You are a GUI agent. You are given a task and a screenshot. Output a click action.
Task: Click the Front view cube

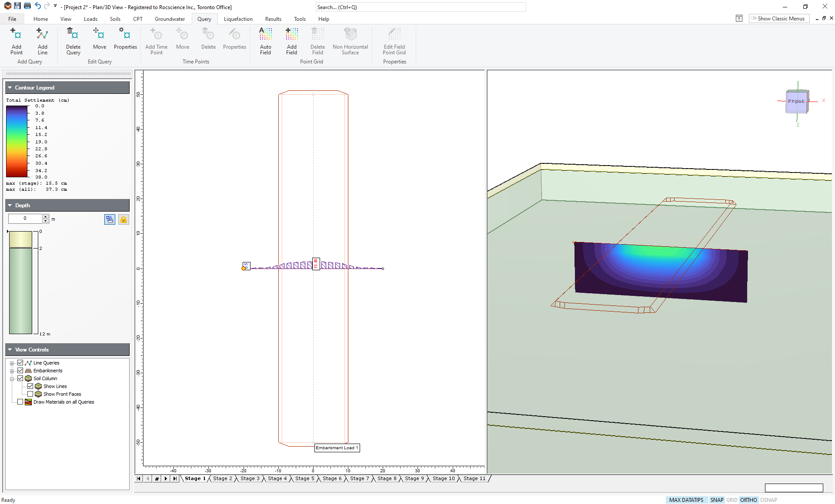[x=796, y=102]
